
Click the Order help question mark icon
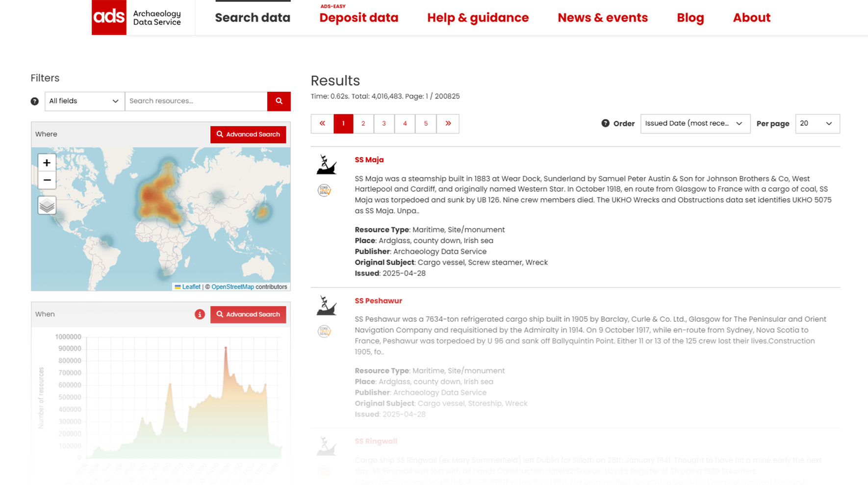(605, 124)
